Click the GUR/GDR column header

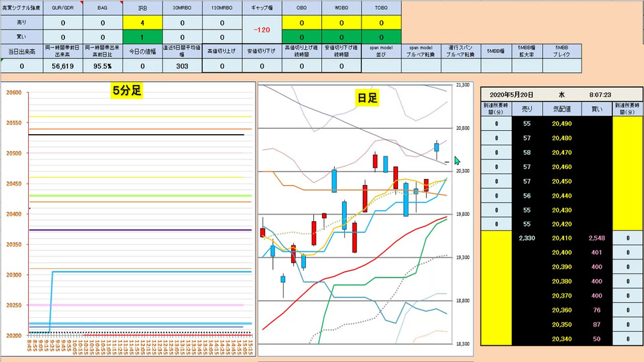[63, 8]
